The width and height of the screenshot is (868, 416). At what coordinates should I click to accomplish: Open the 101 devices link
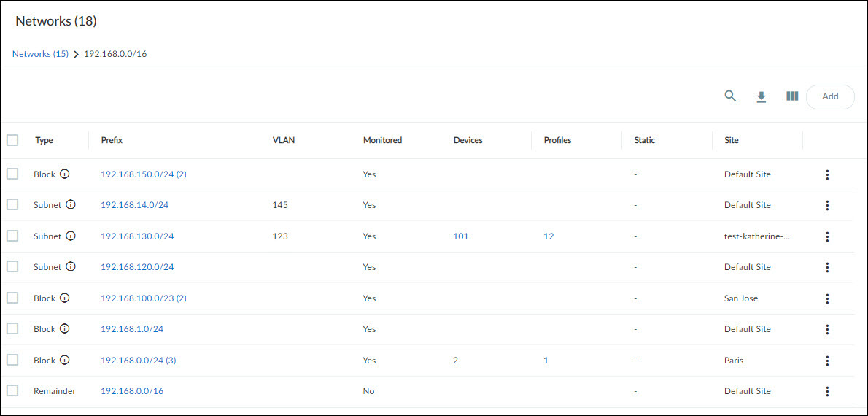pos(461,236)
